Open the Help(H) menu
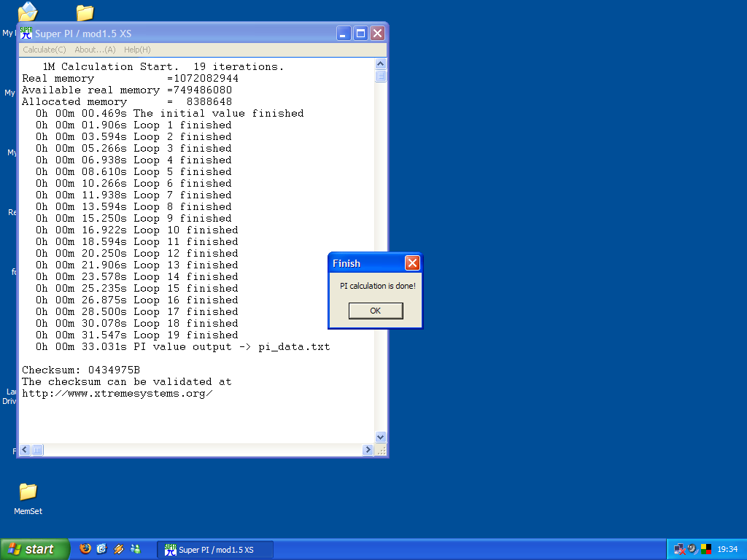747x560 pixels. click(x=137, y=50)
